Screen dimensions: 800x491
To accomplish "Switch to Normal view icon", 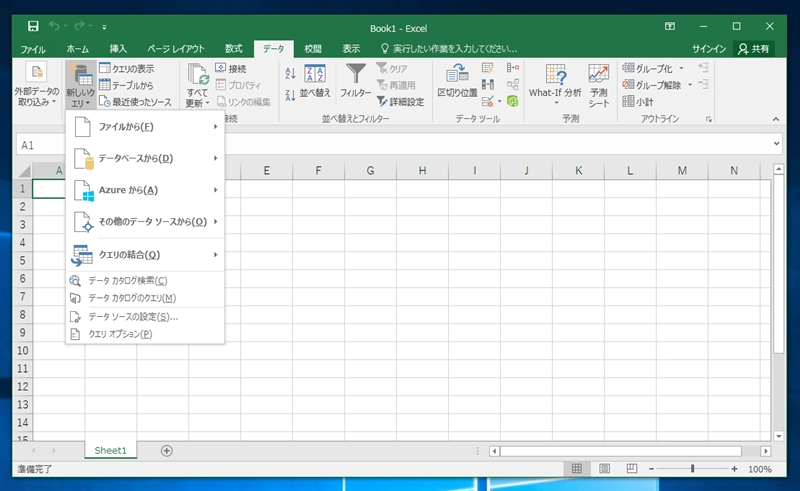I will pyautogui.click(x=577, y=469).
